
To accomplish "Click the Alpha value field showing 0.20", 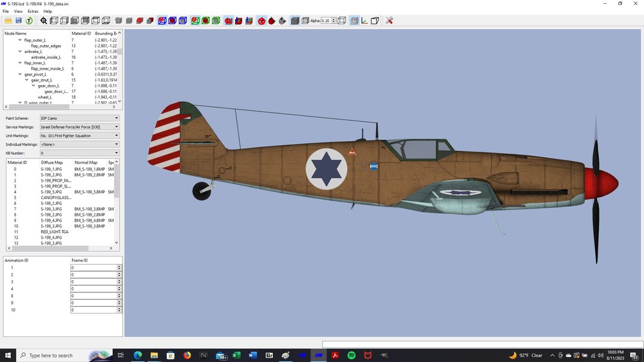I will 326,21.
